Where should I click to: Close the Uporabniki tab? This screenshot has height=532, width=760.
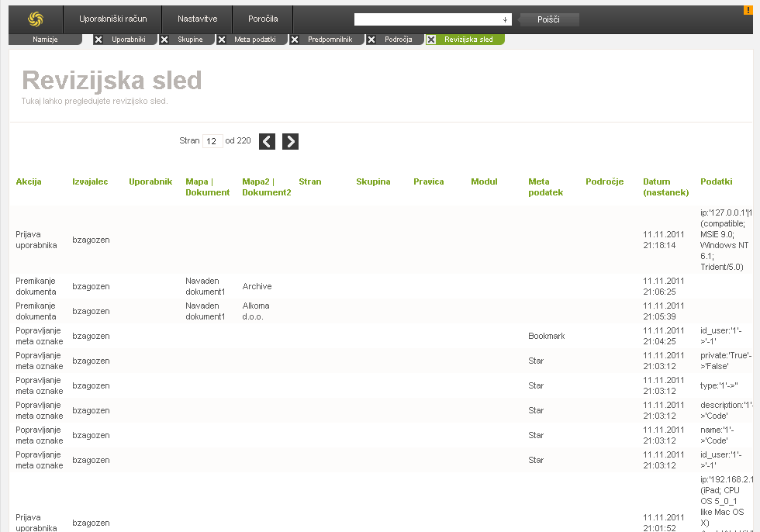pos(98,40)
